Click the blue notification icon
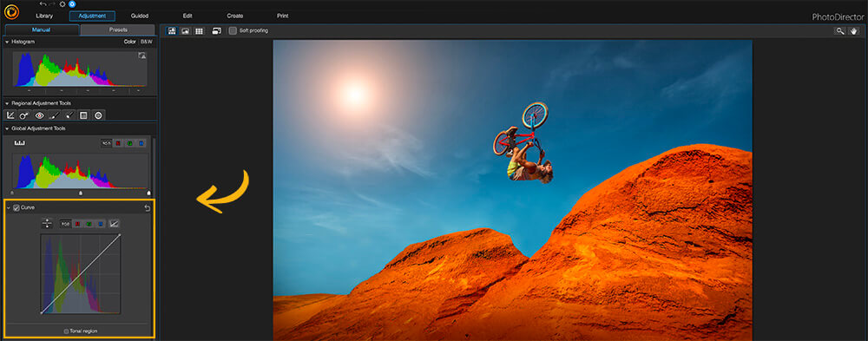This screenshot has width=868, height=341. click(72, 3)
